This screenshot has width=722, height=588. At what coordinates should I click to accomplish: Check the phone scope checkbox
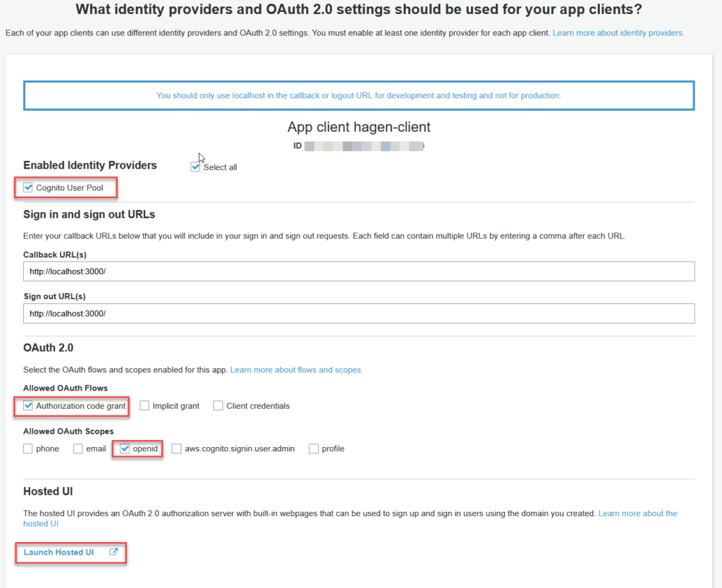(x=28, y=448)
